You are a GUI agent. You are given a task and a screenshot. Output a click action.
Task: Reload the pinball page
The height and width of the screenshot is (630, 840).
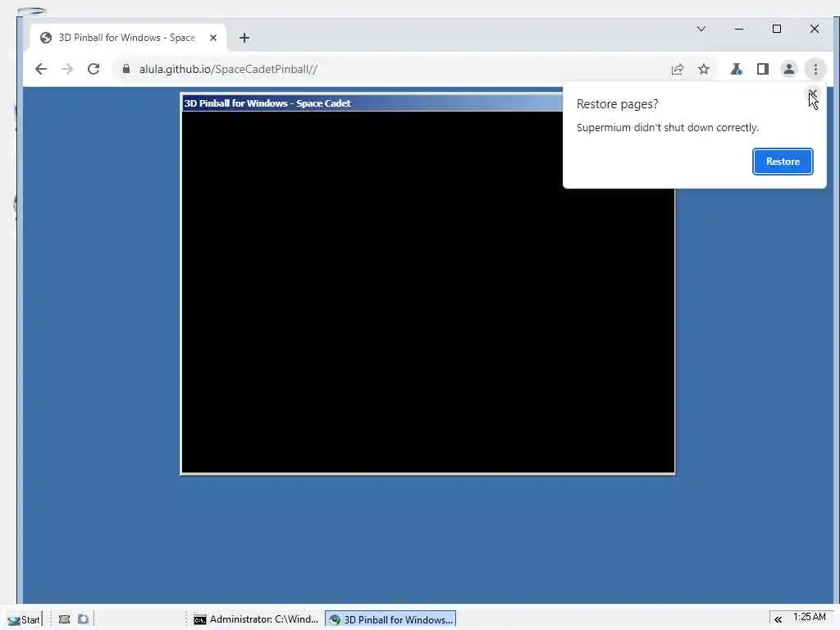click(94, 69)
